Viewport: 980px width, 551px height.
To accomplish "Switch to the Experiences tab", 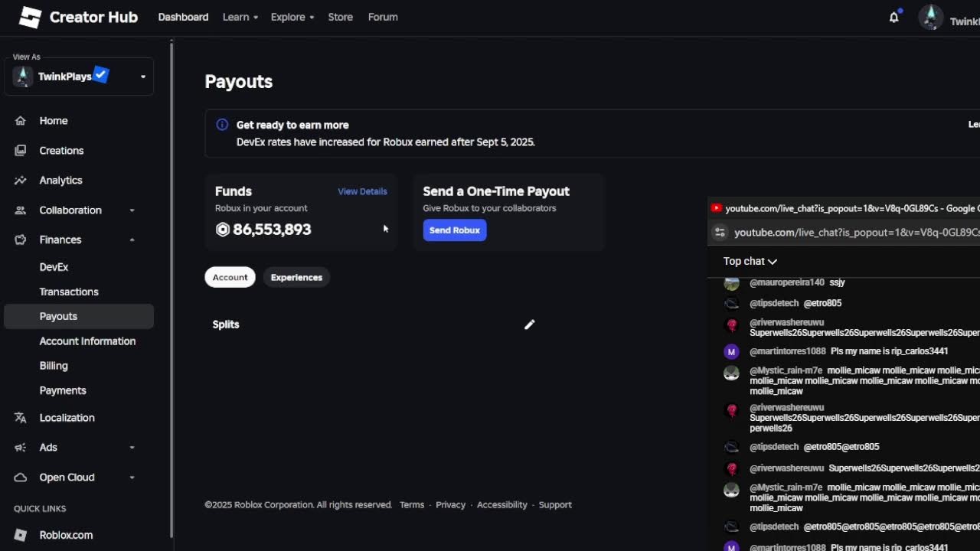I will 296,277.
